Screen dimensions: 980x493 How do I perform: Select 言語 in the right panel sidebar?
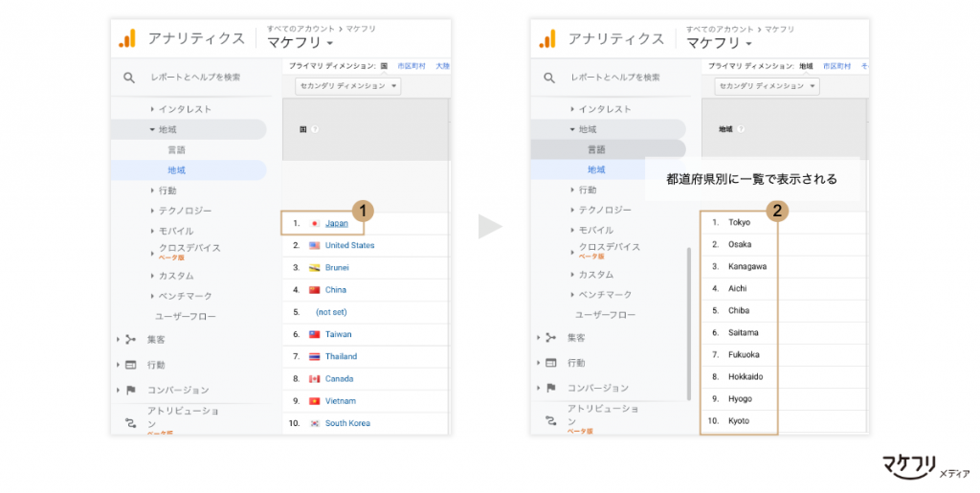596,149
